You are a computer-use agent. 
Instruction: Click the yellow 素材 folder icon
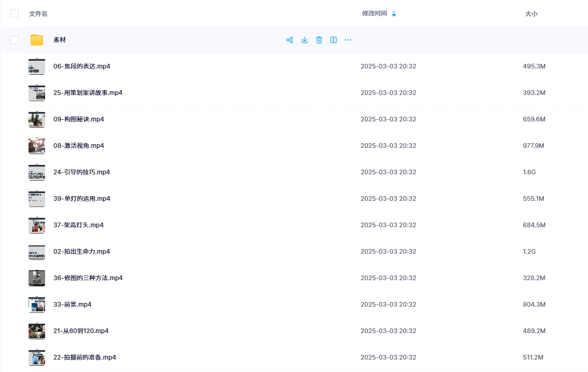pyautogui.click(x=37, y=40)
